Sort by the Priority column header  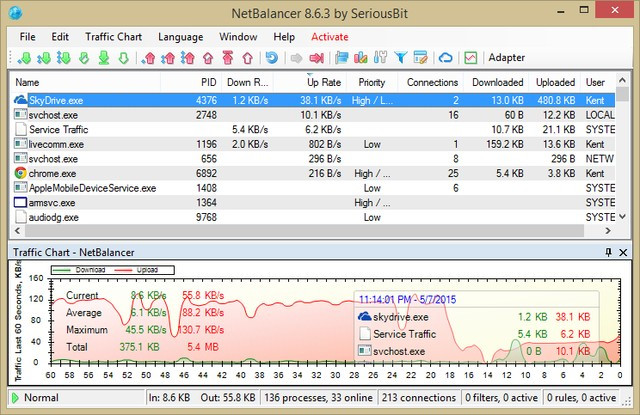pyautogui.click(x=371, y=82)
